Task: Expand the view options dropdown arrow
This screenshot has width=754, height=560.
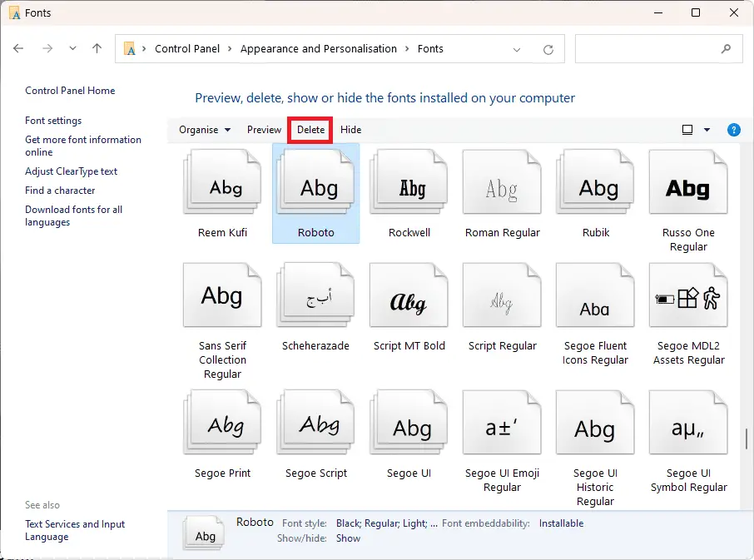Action: tap(707, 130)
